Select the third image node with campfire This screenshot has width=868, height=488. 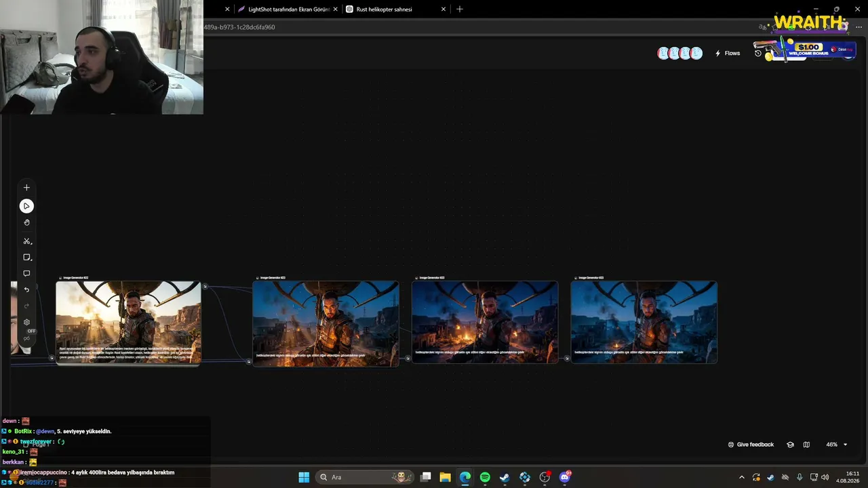click(485, 322)
